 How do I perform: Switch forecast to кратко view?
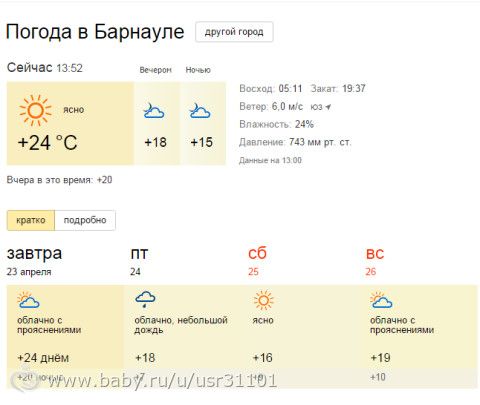tap(31, 220)
